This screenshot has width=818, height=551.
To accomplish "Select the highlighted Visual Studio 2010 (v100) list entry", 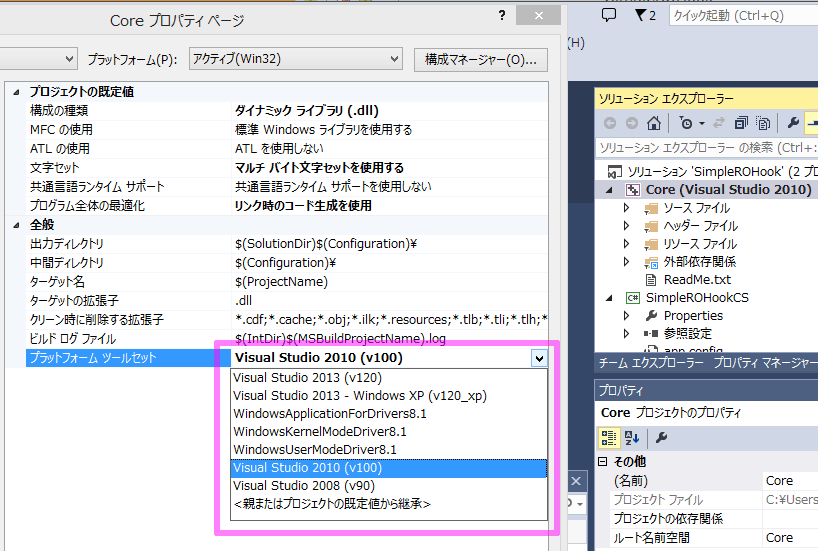I will [x=389, y=468].
